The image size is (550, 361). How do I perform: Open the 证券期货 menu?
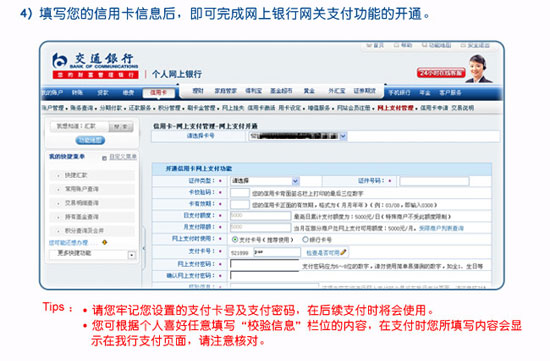[364, 91]
